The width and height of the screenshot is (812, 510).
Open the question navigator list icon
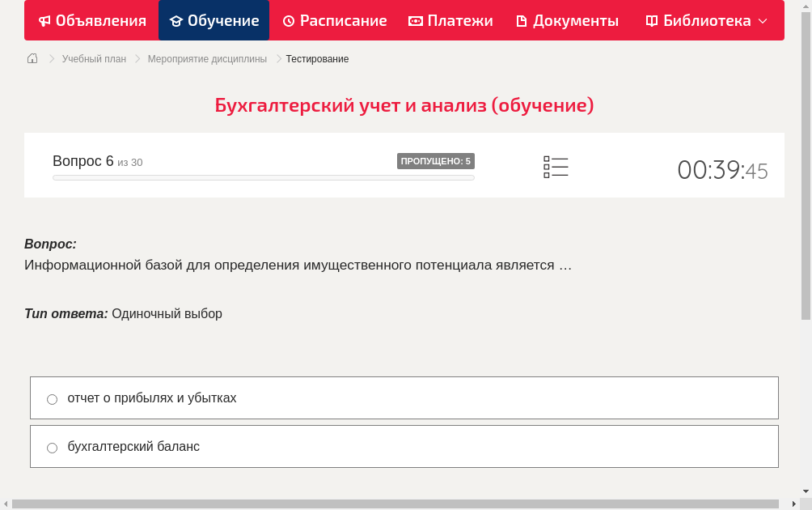[556, 166]
